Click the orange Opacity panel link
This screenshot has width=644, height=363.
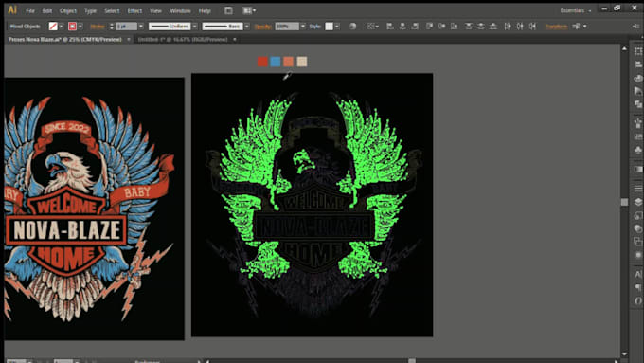click(x=263, y=27)
